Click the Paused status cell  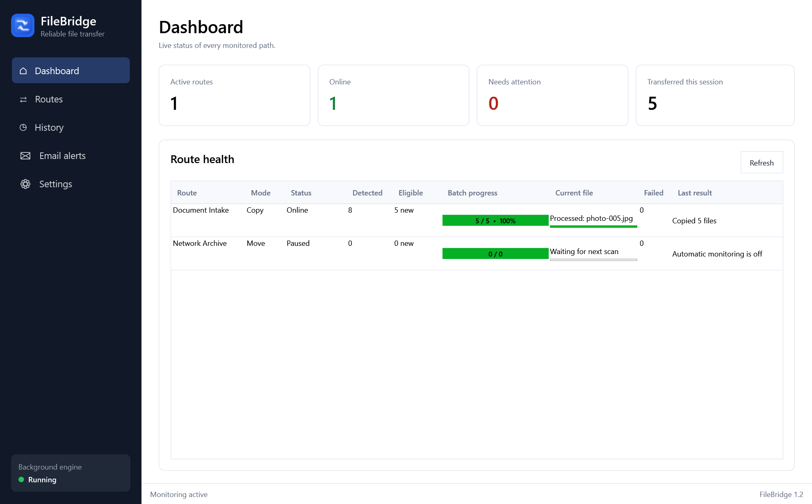pos(298,243)
